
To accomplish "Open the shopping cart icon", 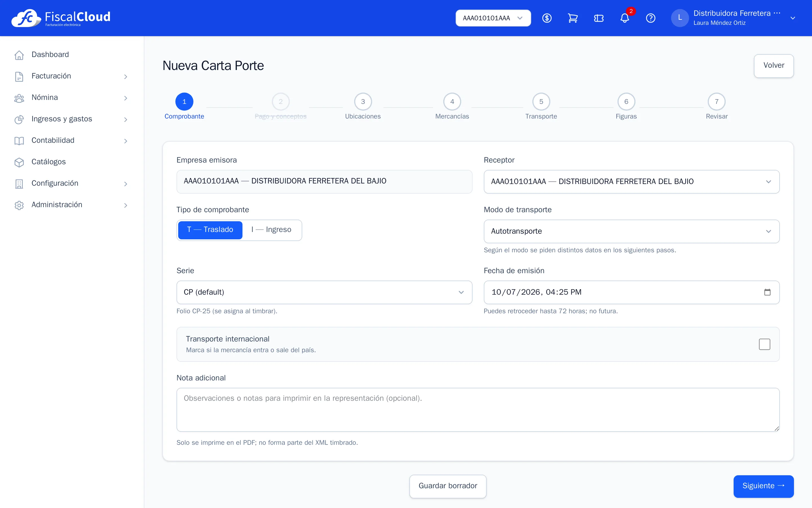I will (x=573, y=18).
